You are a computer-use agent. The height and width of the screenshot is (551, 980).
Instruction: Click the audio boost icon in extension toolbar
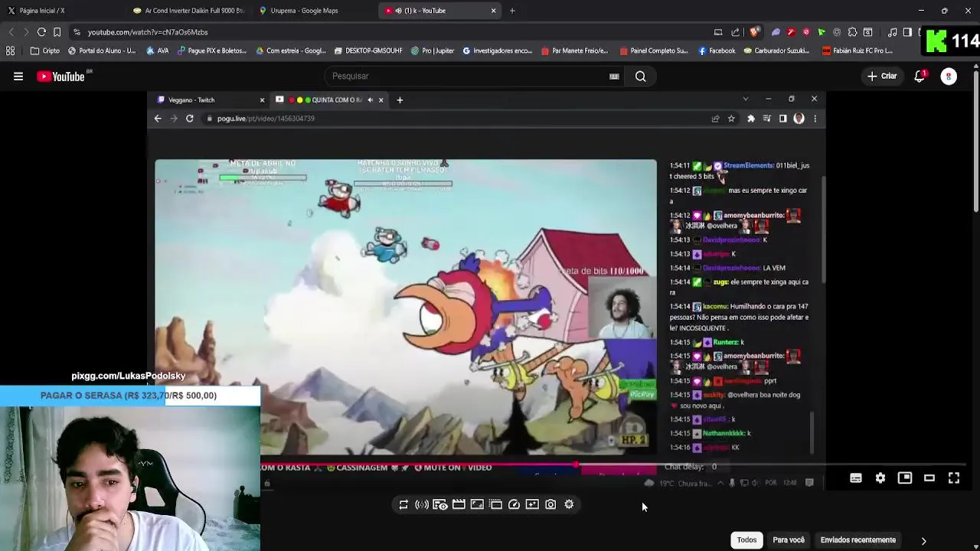[x=422, y=504]
